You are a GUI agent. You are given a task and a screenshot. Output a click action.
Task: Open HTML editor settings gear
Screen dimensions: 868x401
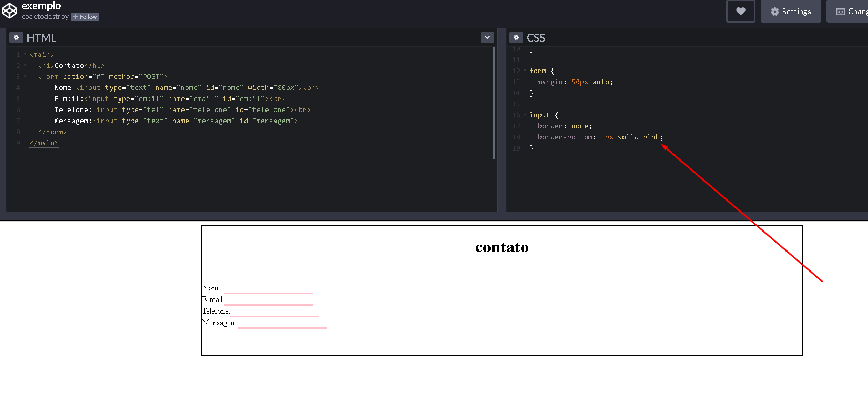click(x=16, y=37)
